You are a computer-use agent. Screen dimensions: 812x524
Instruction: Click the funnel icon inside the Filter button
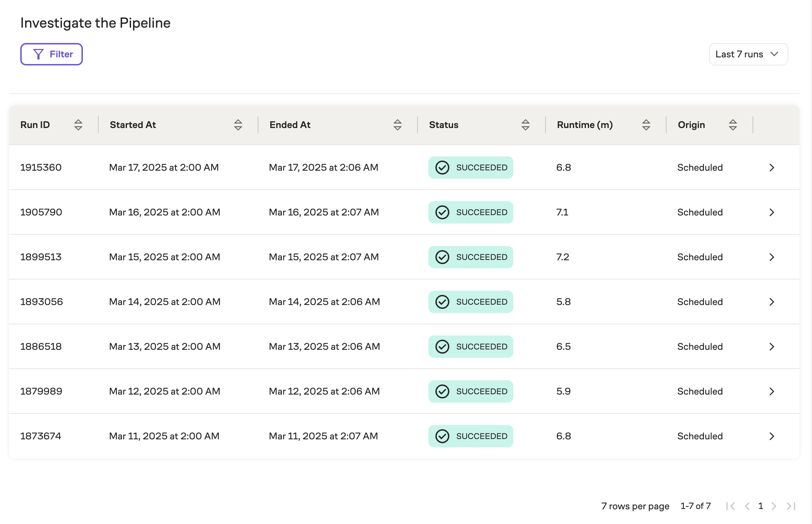point(38,54)
